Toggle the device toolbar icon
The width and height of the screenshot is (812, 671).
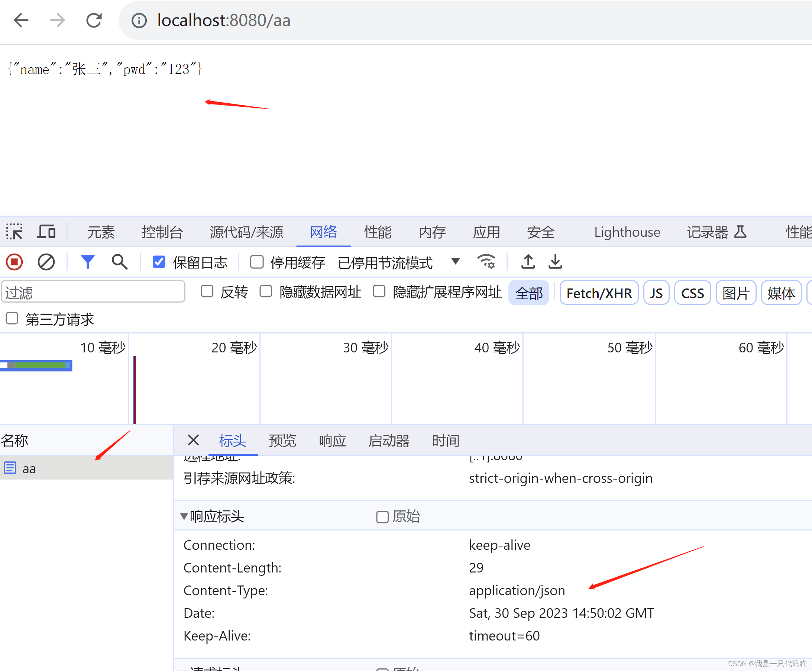click(x=46, y=231)
